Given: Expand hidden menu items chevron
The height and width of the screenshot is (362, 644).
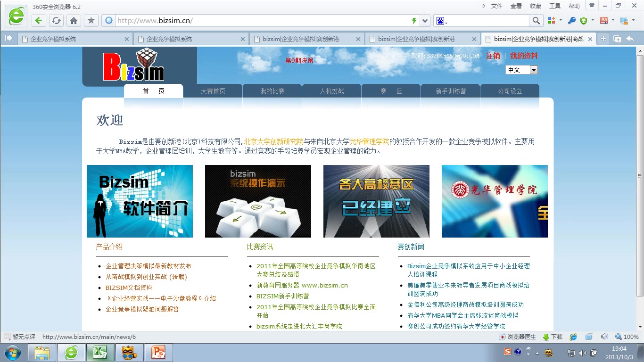Looking at the screenshot, I should pos(483,6).
